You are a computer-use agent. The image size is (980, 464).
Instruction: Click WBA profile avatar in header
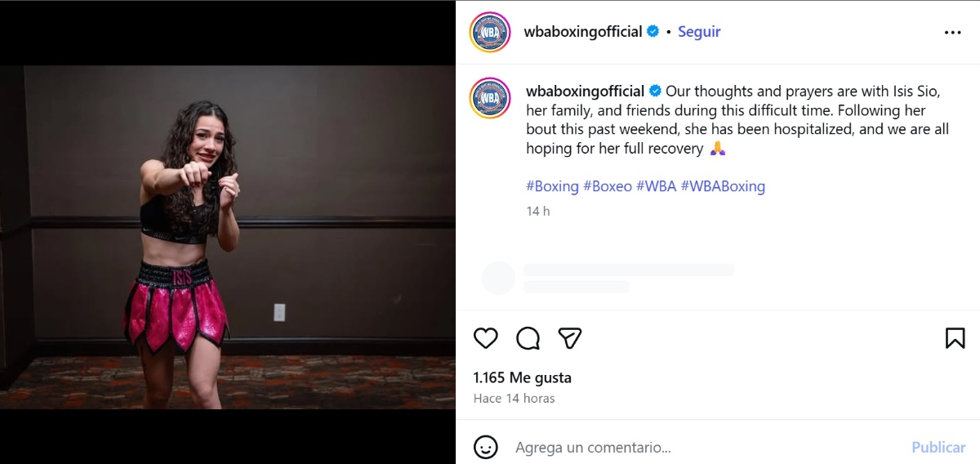tap(490, 33)
